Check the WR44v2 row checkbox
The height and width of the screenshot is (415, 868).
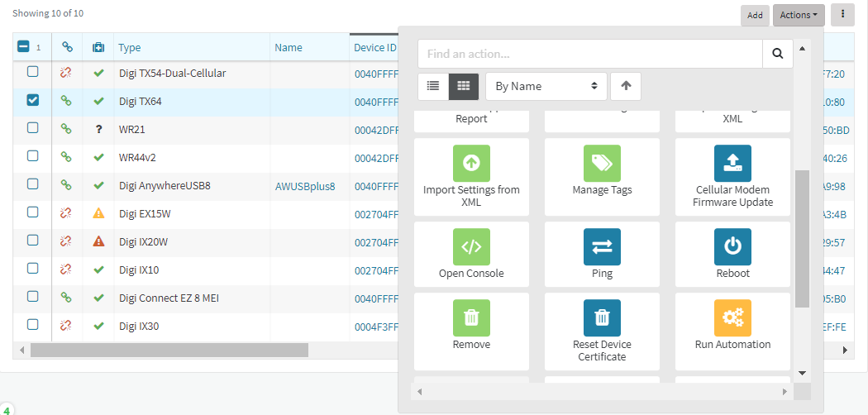point(33,155)
